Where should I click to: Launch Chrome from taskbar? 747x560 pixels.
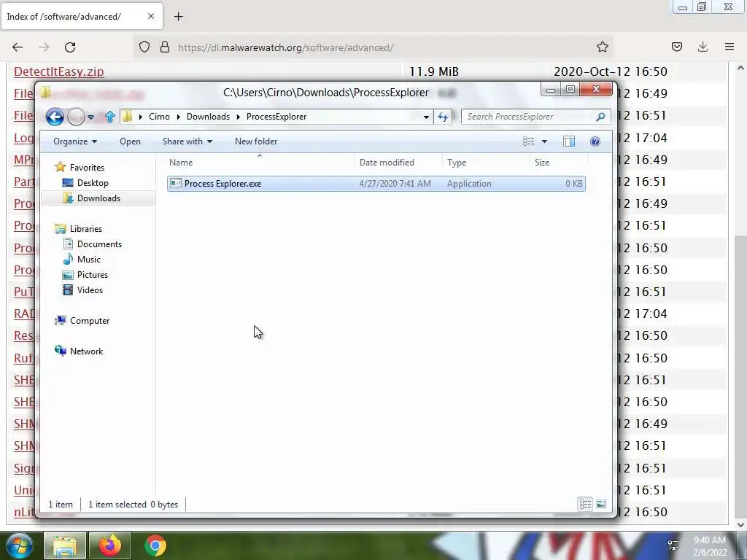pos(155,545)
